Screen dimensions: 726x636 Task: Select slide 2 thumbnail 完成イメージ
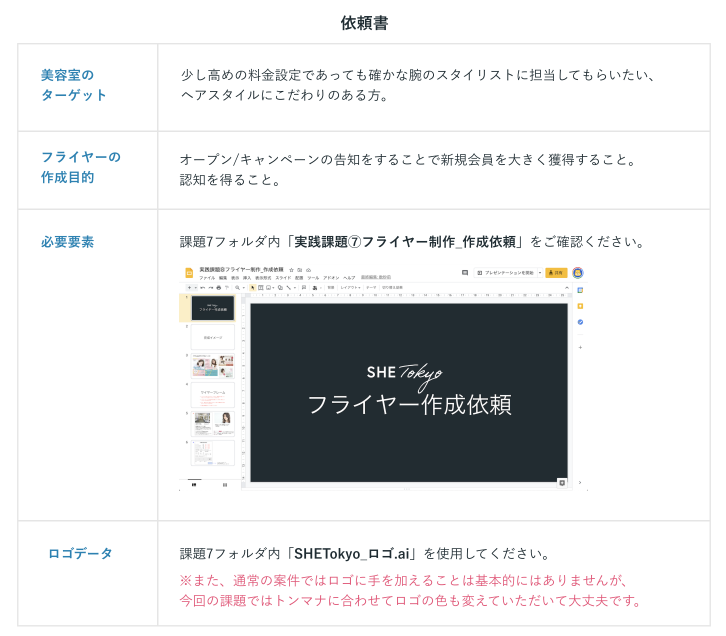click(212, 337)
